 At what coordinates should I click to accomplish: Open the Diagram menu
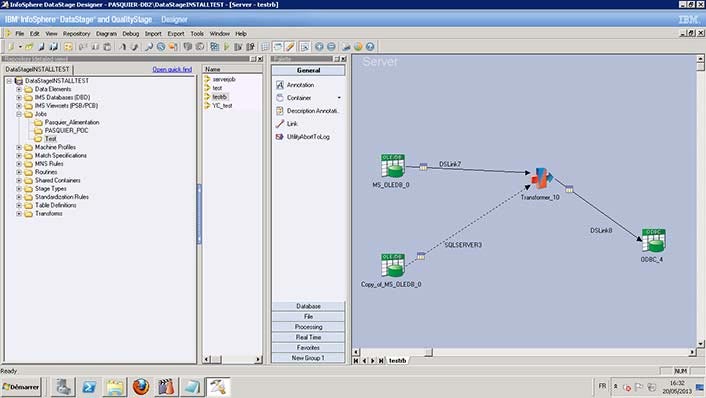(106, 34)
